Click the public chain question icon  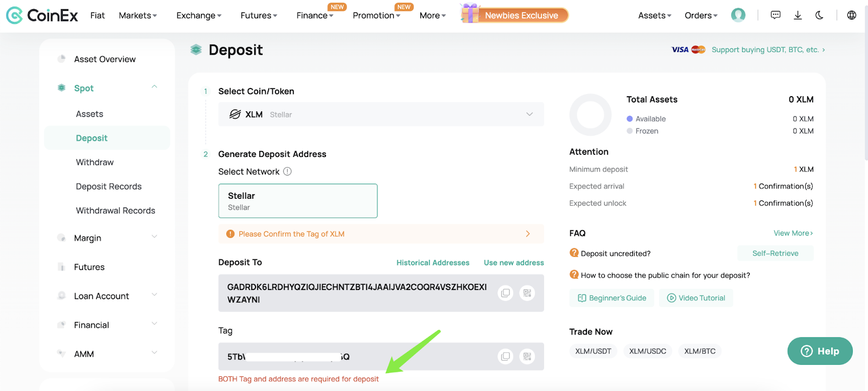[x=574, y=274]
